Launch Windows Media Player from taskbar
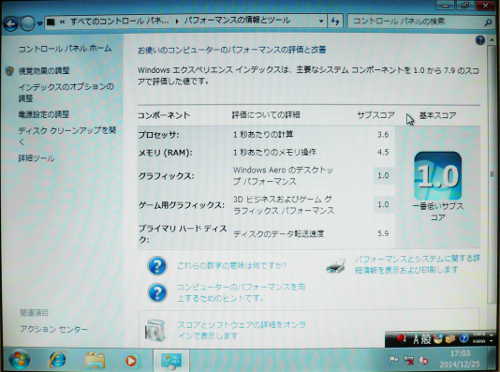 click(131, 361)
